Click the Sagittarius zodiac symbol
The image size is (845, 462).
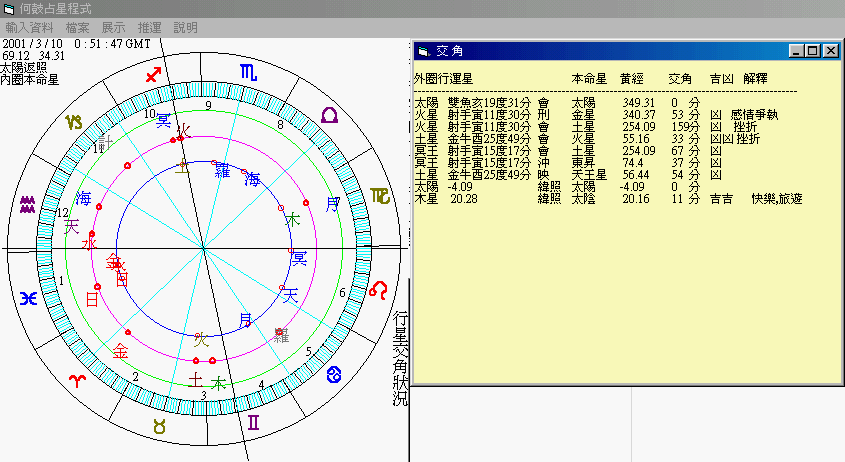click(x=154, y=74)
